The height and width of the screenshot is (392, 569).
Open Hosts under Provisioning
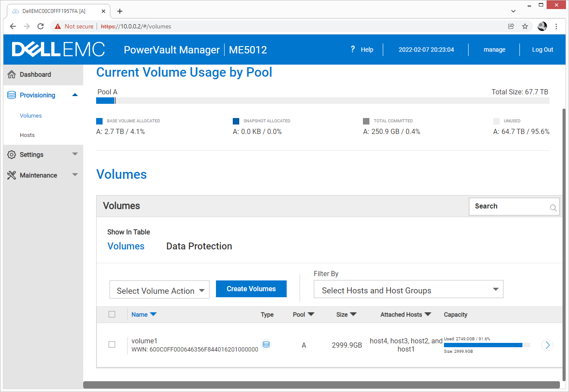click(27, 135)
